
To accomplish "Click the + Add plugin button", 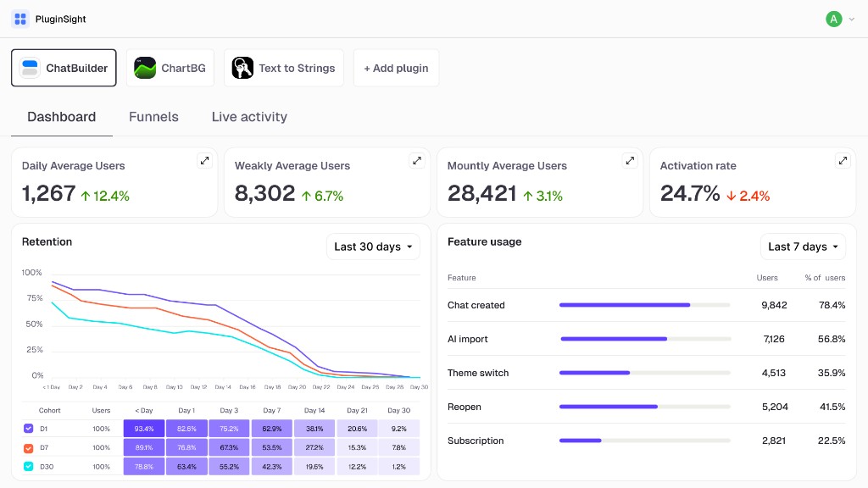I will (396, 68).
